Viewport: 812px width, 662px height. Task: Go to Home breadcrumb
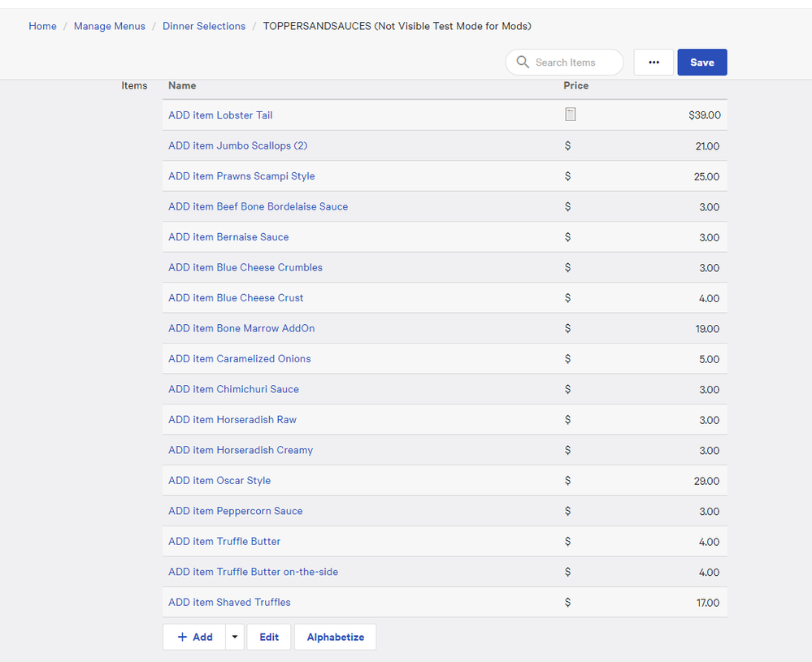point(42,26)
